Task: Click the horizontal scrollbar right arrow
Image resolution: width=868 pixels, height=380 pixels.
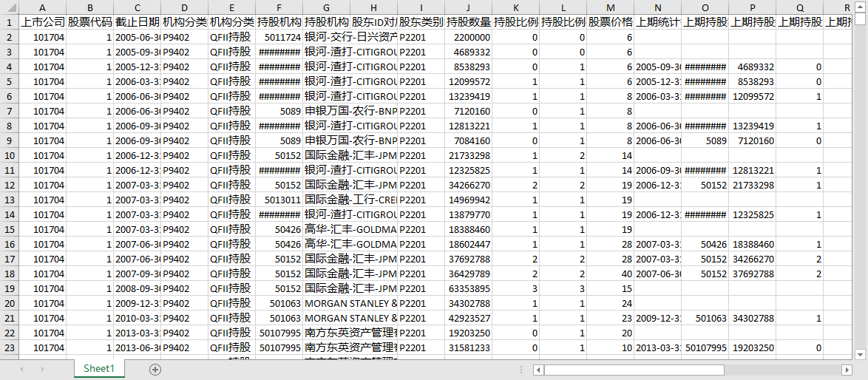Action: pyautogui.click(x=847, y=370)
